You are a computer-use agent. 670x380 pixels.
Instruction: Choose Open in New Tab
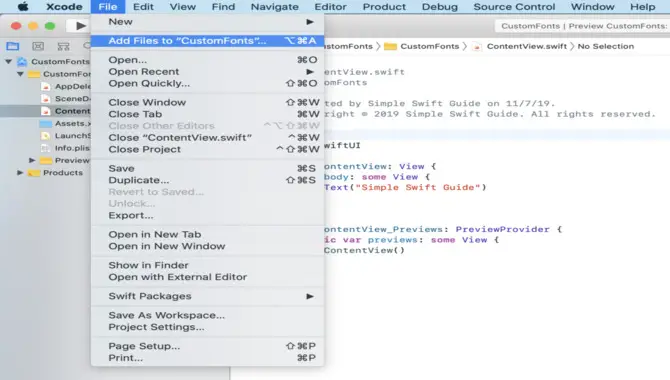click(207, 235)
